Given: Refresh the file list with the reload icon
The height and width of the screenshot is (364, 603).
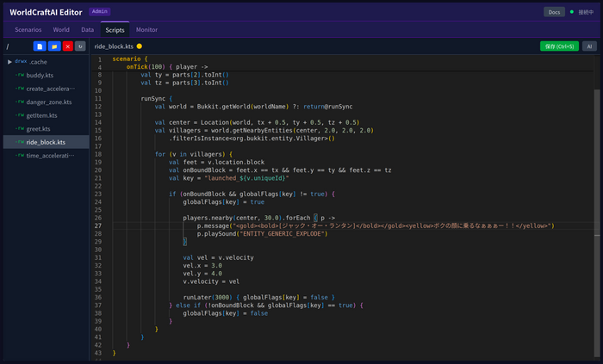Looking at the screenshot, I should (x=80, y=46).
